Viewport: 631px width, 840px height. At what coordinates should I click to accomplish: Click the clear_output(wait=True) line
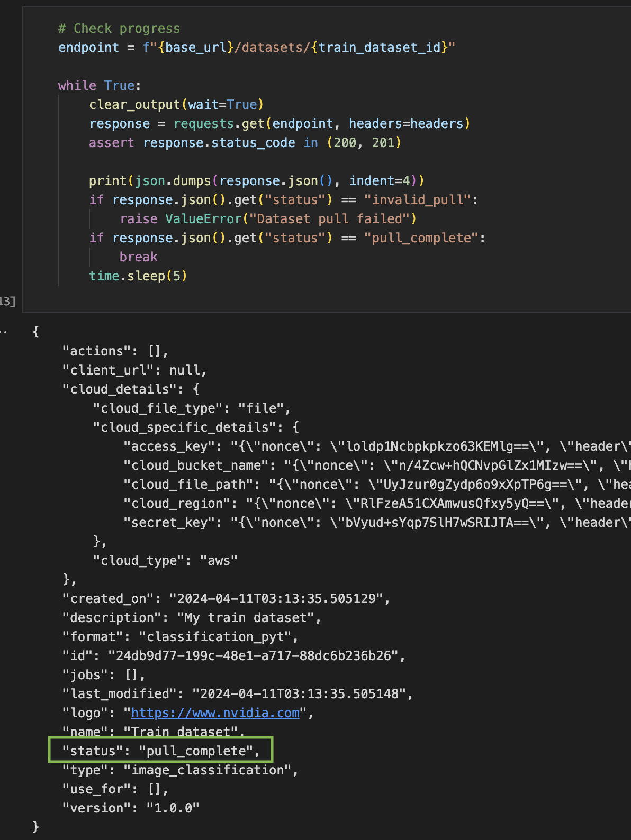coord(176,104)
